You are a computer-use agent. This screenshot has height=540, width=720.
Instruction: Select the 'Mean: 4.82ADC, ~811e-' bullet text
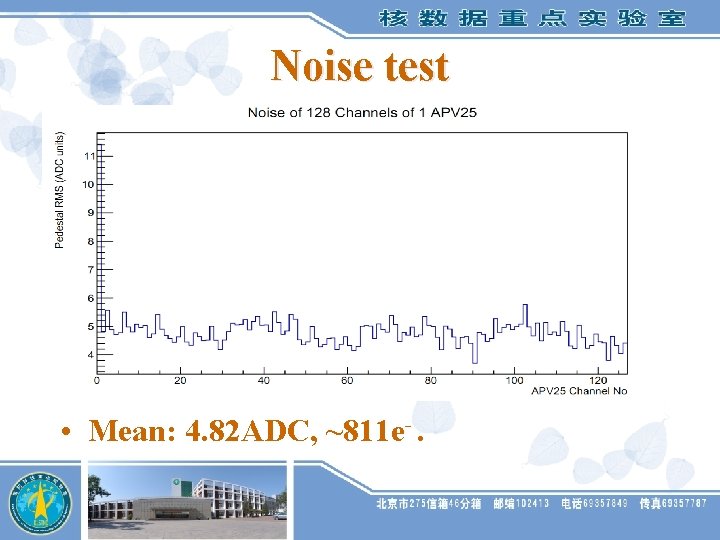[x=256, y=431]
